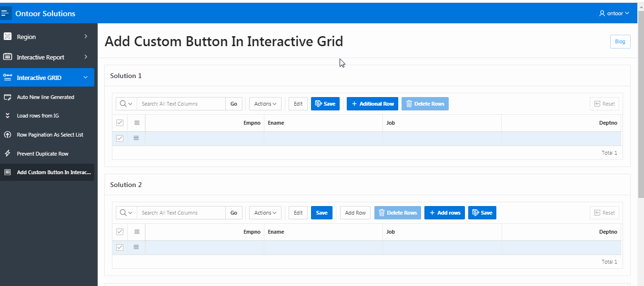Select the Region sidebar icon
Viewport: 644px width, 286px height.
click(x=8, y=36)
